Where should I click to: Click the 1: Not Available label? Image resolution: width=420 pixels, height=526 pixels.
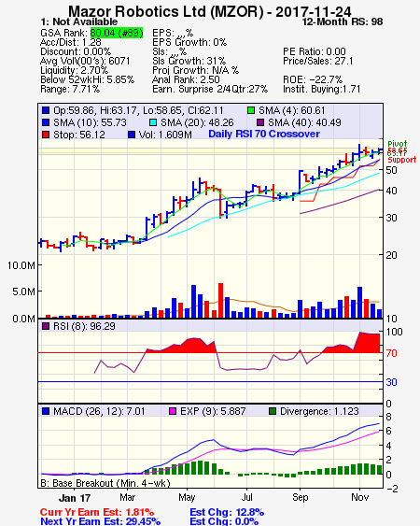click(x=79, y=21)
